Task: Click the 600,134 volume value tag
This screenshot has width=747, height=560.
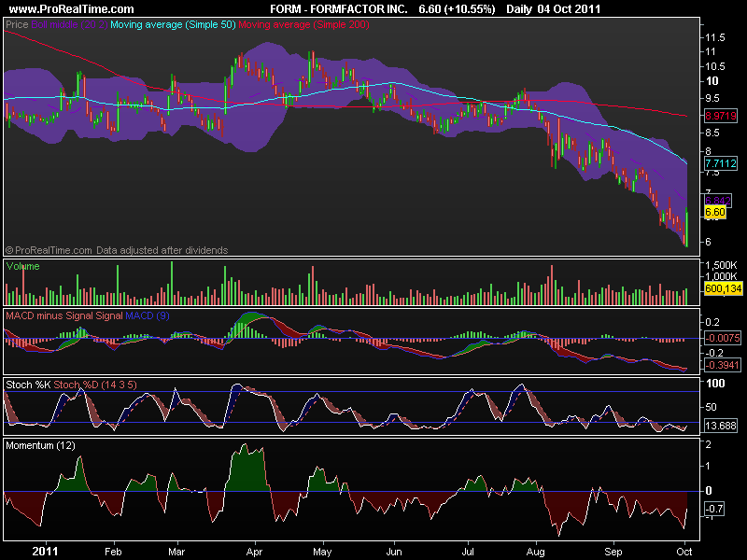Action: coord(723,288)
